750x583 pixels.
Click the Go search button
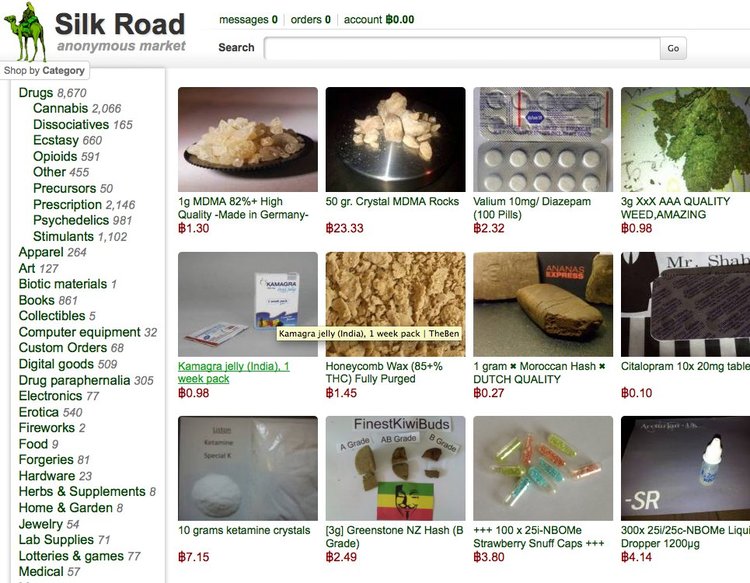673,48
